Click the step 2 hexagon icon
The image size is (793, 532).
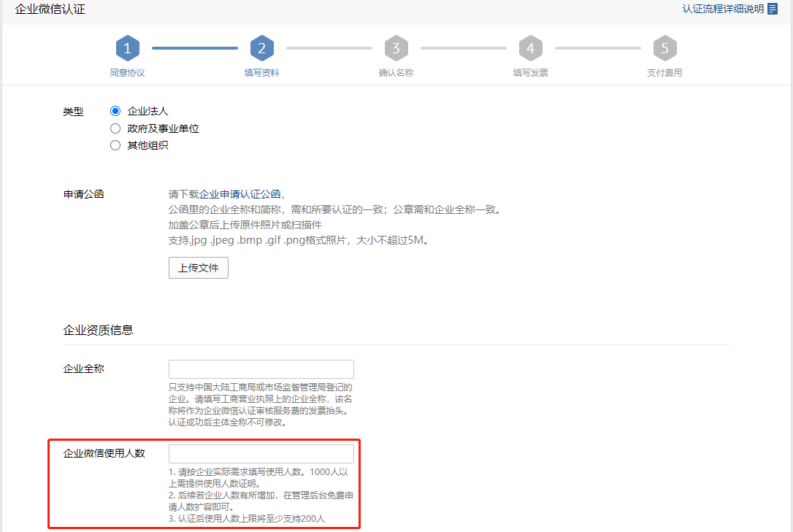point(261,48)
